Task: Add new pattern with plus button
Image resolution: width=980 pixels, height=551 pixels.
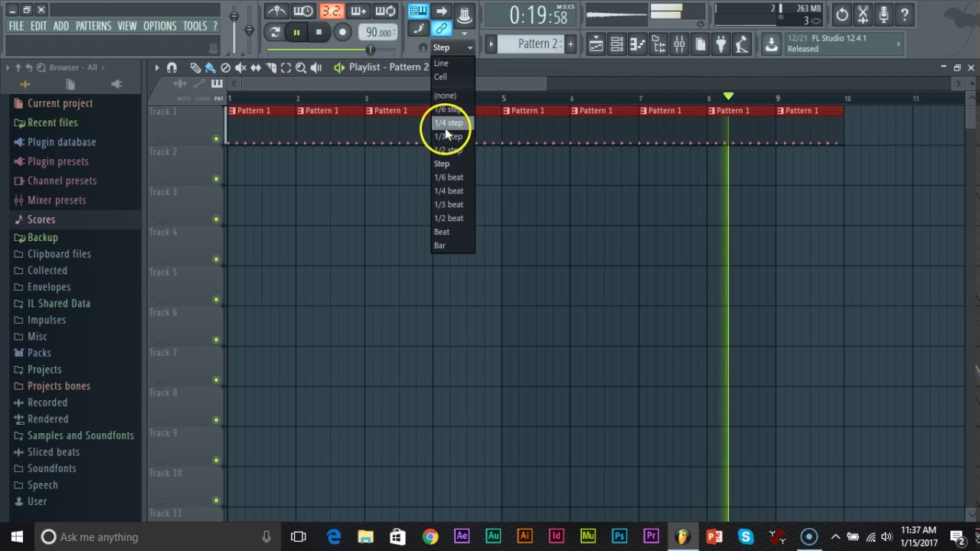Action: tap(570, 44)
